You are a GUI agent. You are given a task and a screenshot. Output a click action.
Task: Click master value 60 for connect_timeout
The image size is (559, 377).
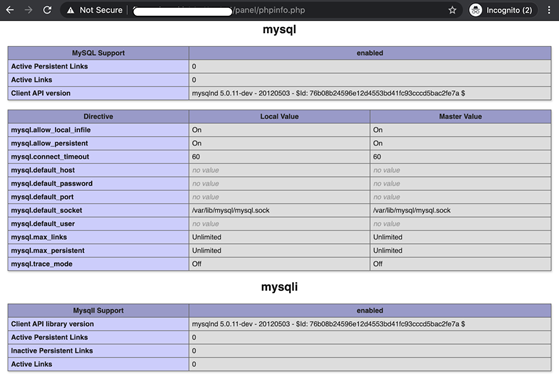(x=377, y=157)
